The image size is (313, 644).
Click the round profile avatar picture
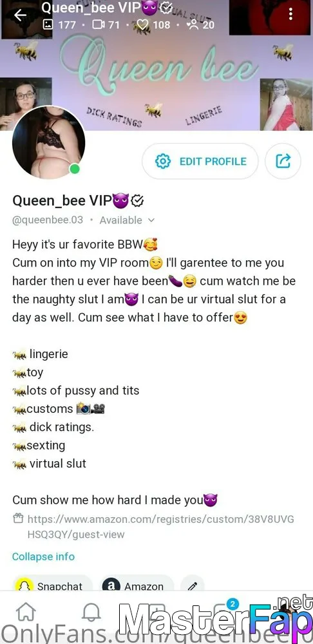coord(48,142)
